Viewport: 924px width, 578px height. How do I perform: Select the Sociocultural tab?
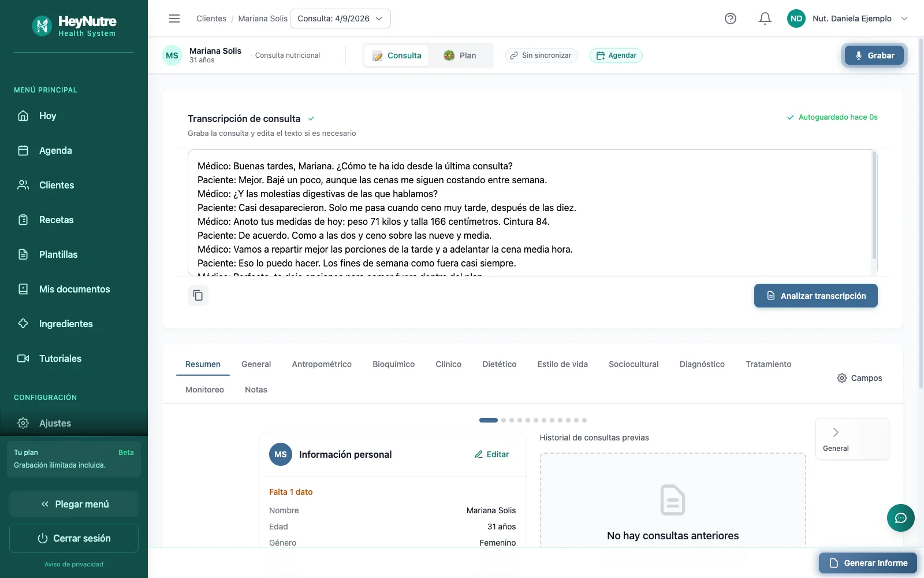(x=634, y=364)
